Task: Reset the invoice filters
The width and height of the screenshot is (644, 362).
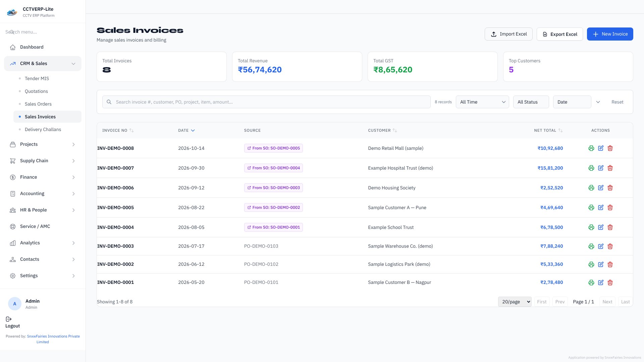Action: coord(617,102)
